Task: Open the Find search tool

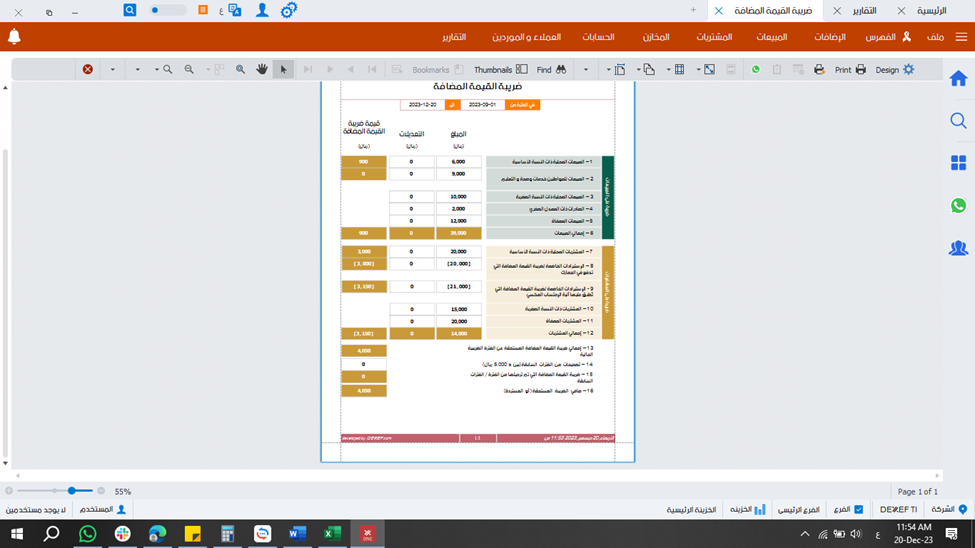Action: click(x=551, y=70)
